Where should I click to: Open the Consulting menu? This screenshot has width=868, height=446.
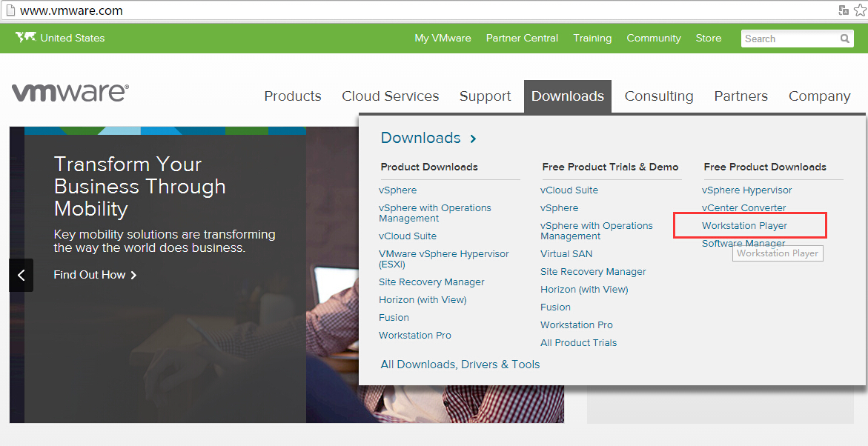659,96
